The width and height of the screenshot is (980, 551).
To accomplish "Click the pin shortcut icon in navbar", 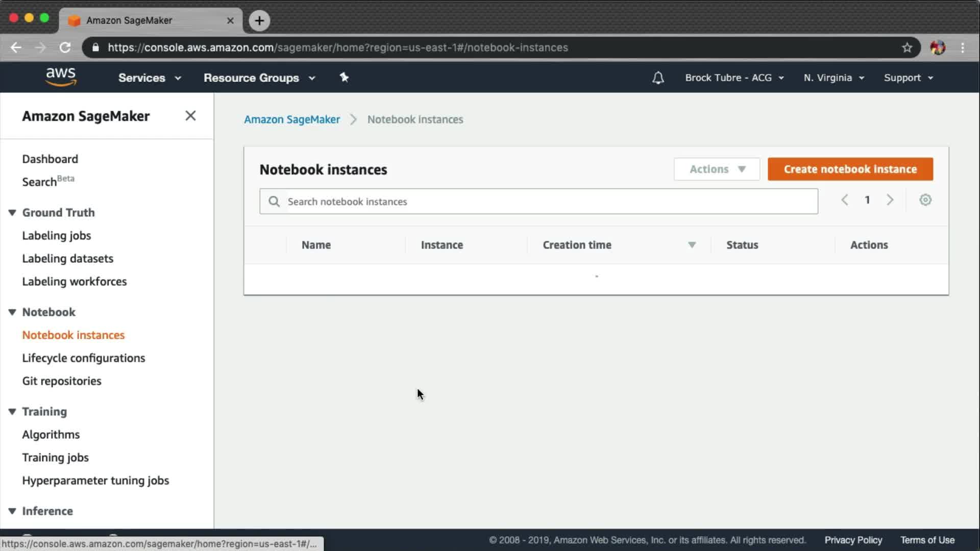I will tap(344, 78).
